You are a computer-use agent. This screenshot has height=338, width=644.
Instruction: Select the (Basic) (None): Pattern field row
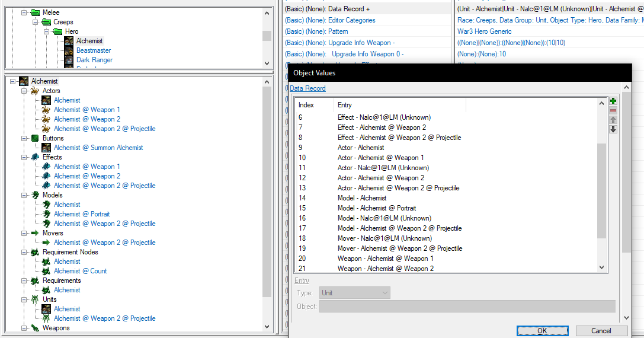[367, 31]
